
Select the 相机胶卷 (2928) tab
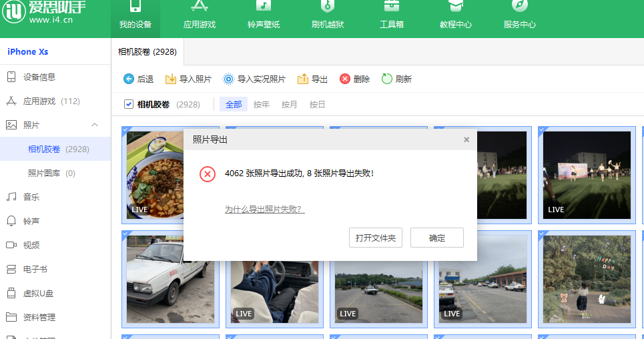(147, 52)
